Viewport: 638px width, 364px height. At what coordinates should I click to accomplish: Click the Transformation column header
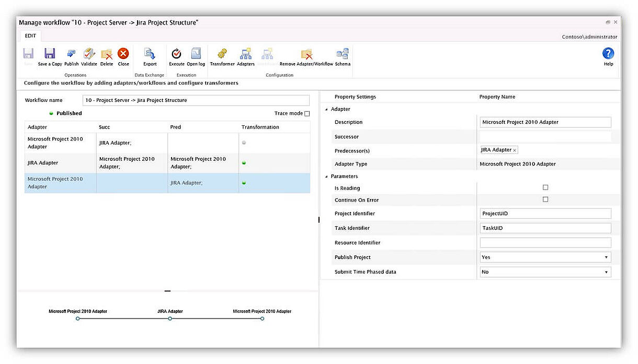pyautogui.click(x=275, y=127)
